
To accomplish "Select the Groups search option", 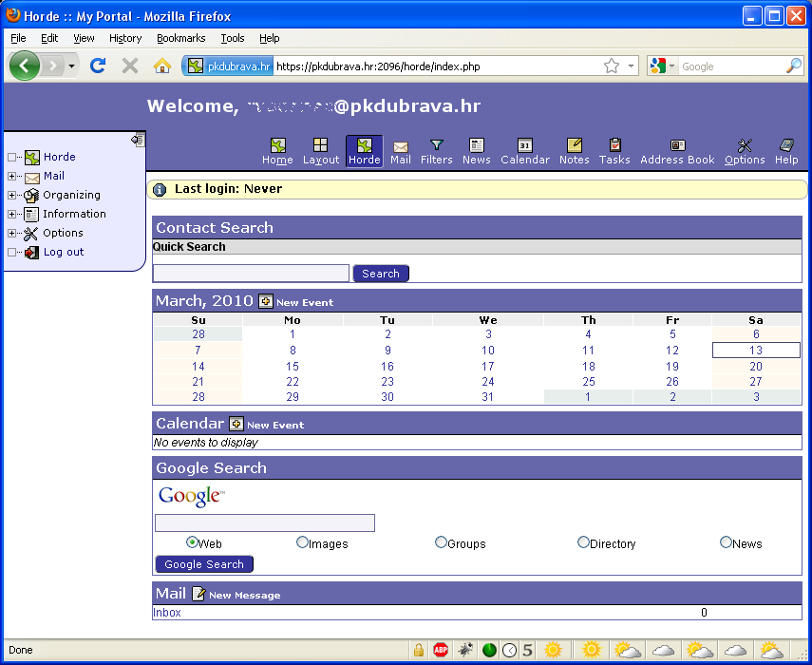I will pyautogui.click(x=441, y=542).
